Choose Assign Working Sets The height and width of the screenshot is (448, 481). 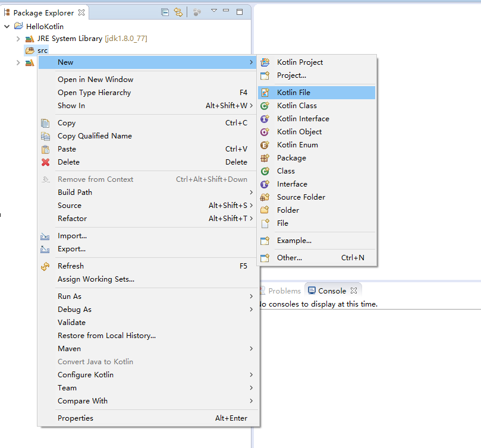147,279
